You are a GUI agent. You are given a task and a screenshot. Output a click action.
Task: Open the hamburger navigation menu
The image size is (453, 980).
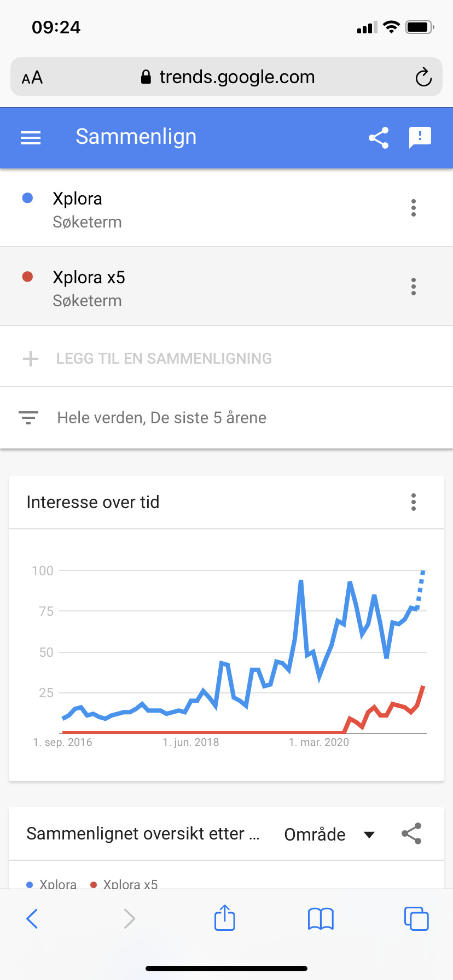click(31, 138)
